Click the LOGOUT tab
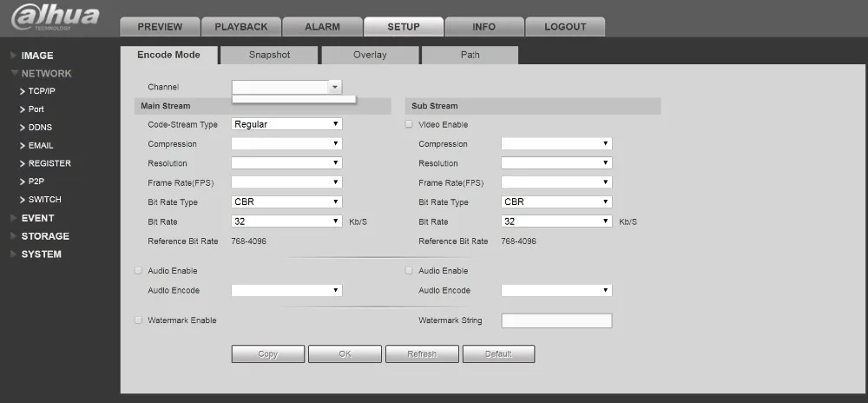 coord(565,27)
